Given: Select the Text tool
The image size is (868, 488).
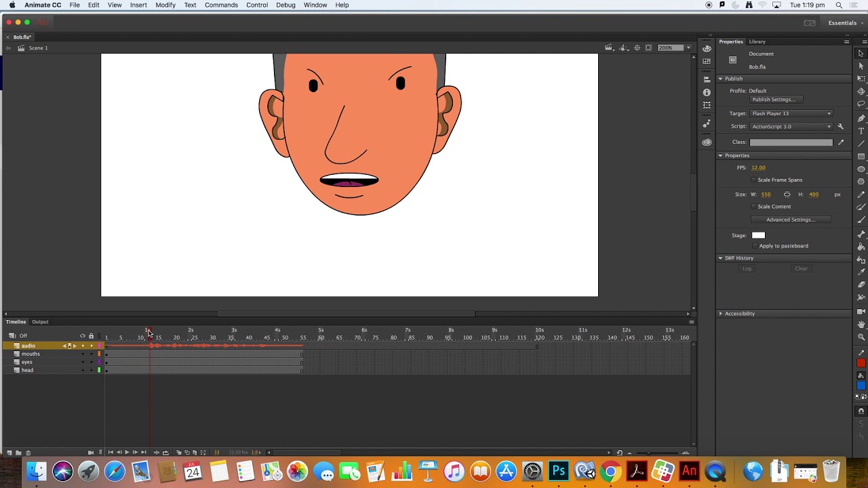Looking at the screenshot, I should [x=861, y=131].
